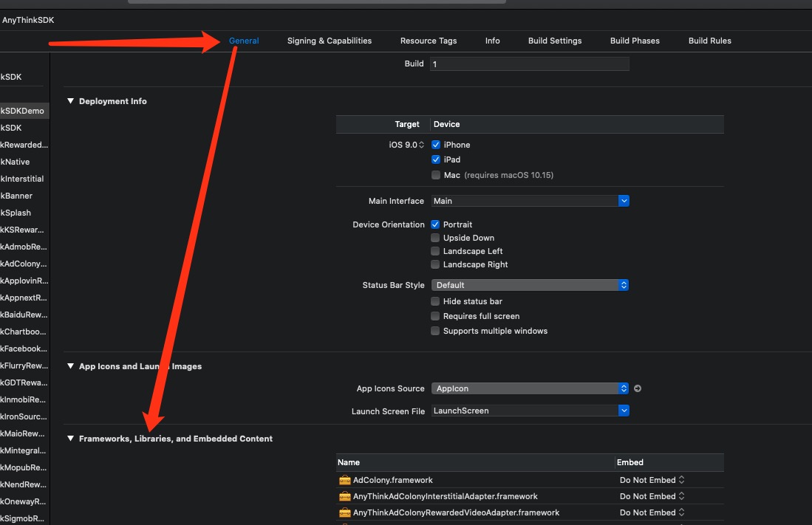Open asset catalog via arrow beside AppIcon
812x525 pixels.
coord(638,388)
